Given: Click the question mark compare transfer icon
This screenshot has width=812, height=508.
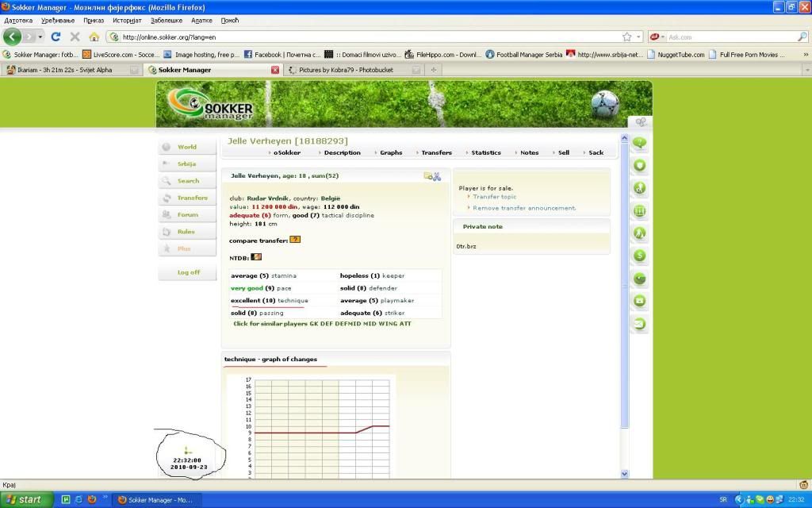Looking at the screenshot, I should click(x=295, y=240).
